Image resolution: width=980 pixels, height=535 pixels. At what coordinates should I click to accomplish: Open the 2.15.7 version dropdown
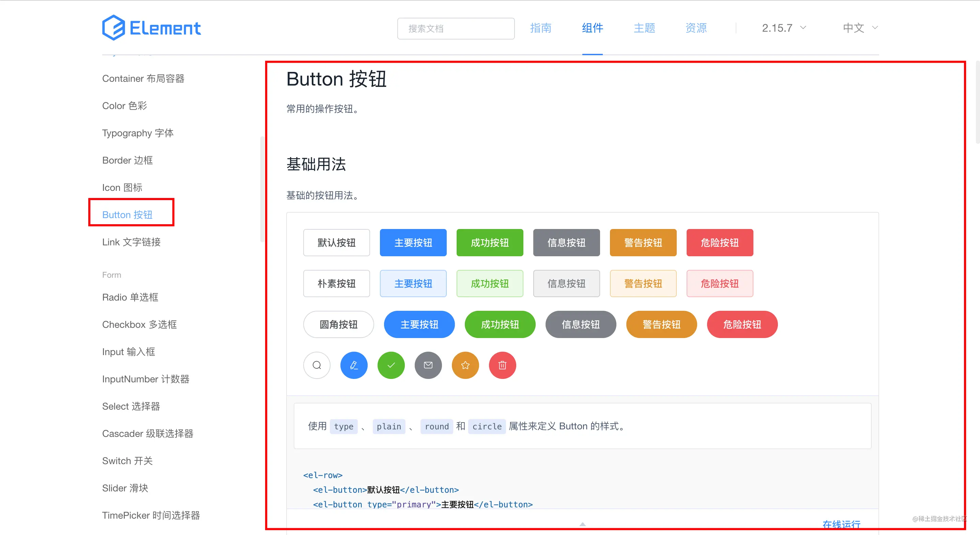pyautogui.click(x=784, y=28)
